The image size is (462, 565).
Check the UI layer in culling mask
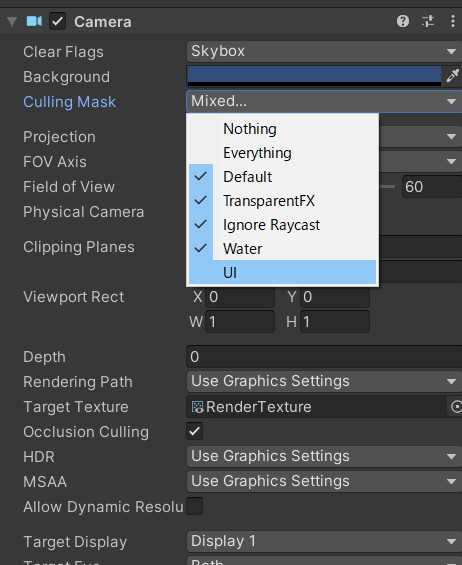pyautogui.click(x=282, y=272)
